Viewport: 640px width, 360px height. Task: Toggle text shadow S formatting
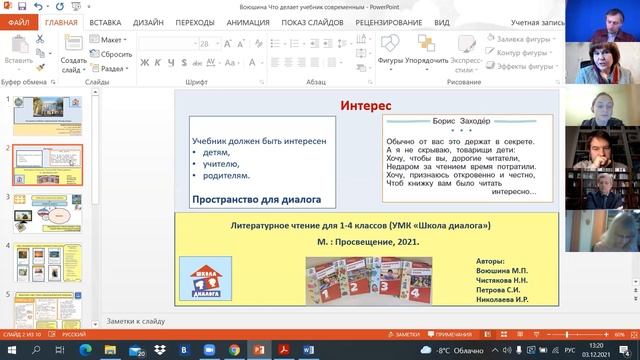coord(184,62)
